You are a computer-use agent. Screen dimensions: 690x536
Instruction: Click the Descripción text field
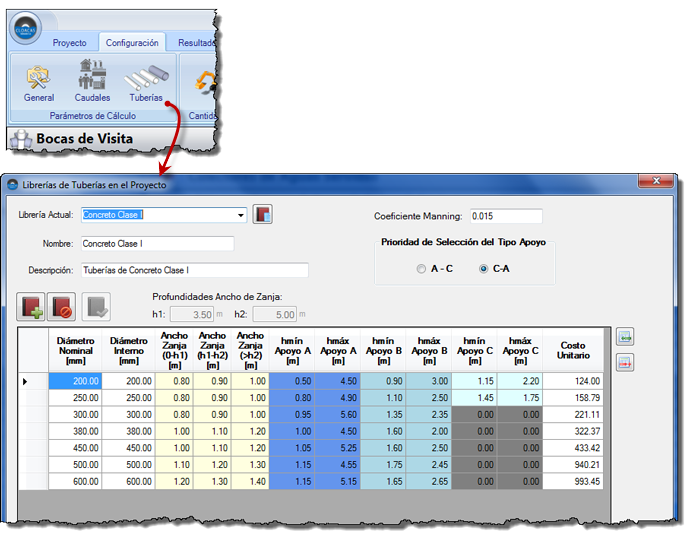pos(194,270)
